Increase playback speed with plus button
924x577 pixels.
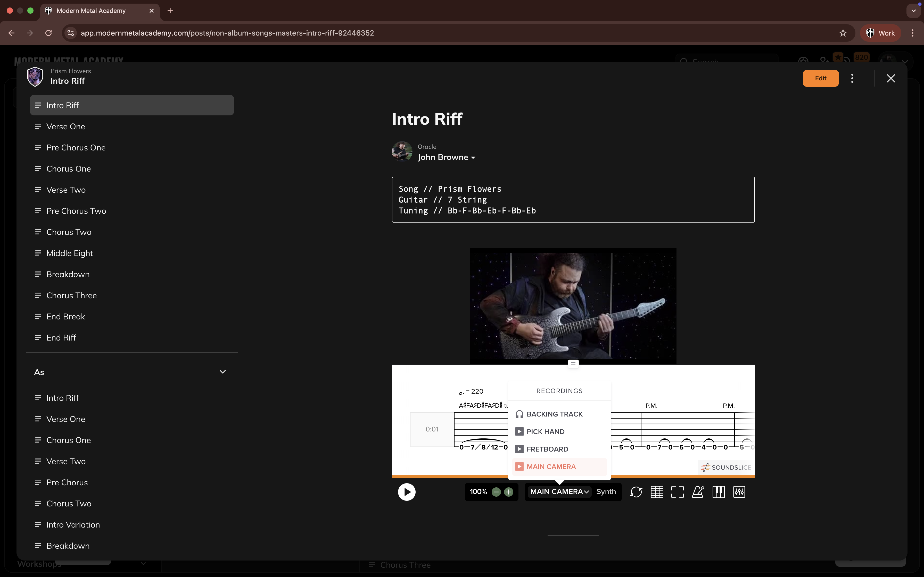click(x=509, y=492)
